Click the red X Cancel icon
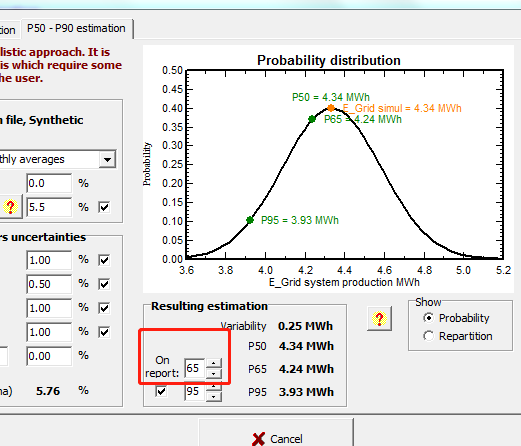This screenshot has width=521, height=446. pos(259,439)
